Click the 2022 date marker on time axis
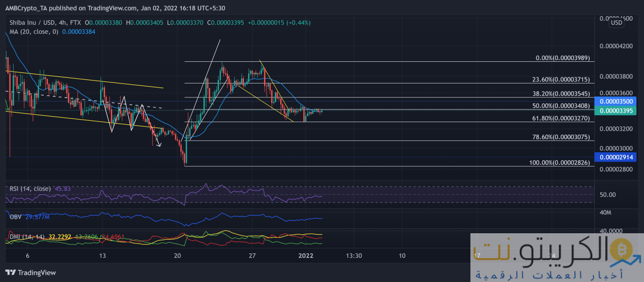644x282 pixels. [306, 255]
